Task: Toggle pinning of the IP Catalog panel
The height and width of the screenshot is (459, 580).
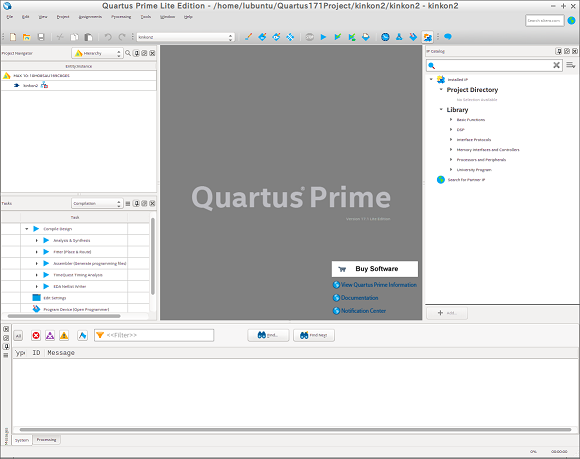Action: (x=559, y=51)
